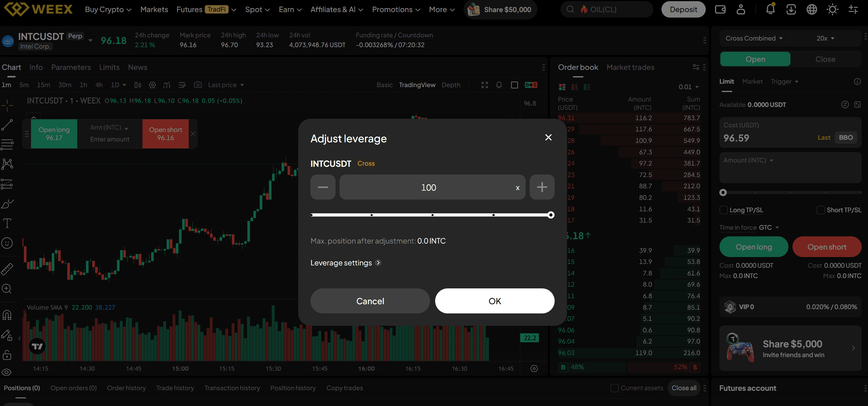Open the emoji sticker tool
This screenshot has width=868, height=406.
click(x=7, y=243)
